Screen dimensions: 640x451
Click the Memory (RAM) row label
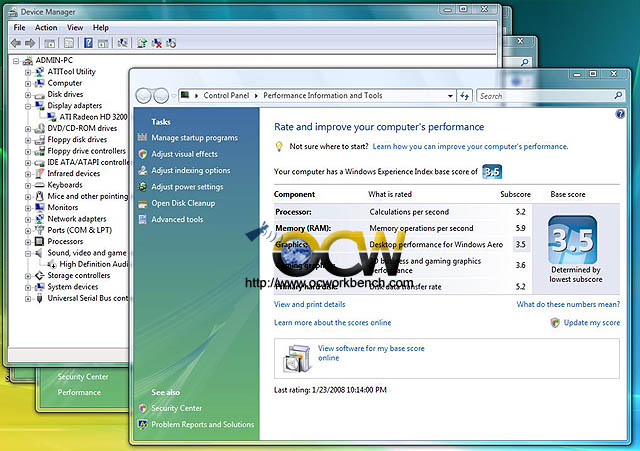coord(303,228)
